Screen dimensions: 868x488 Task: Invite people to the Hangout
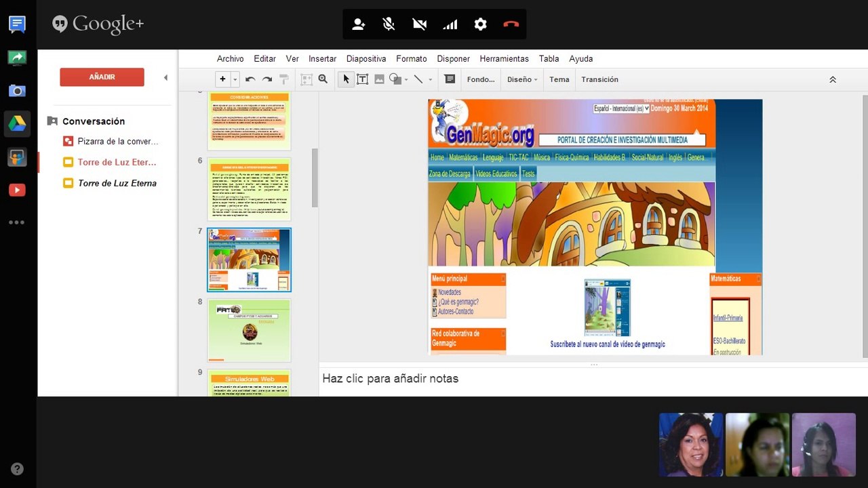[359, 24]
